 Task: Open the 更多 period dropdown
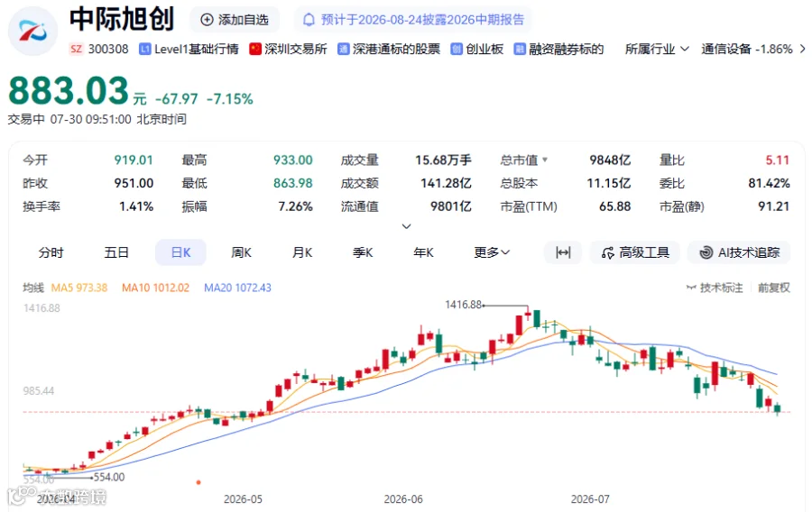[492, 252]
